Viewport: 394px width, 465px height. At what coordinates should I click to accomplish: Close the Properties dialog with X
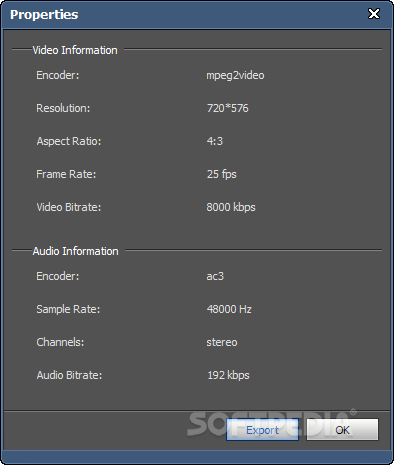click(374, 14)
